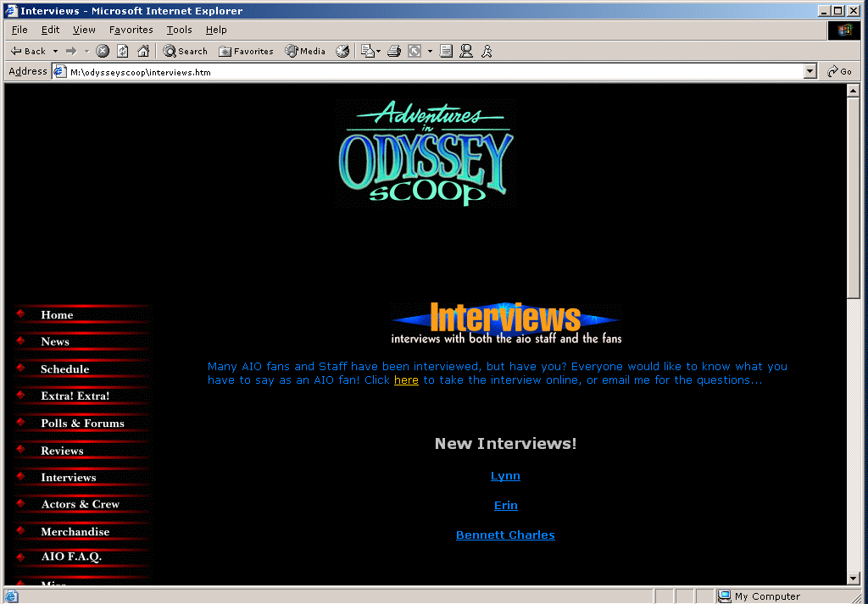Open the Tools menu
This screenshot has height=604, width=868.
(x=179, y=30)
